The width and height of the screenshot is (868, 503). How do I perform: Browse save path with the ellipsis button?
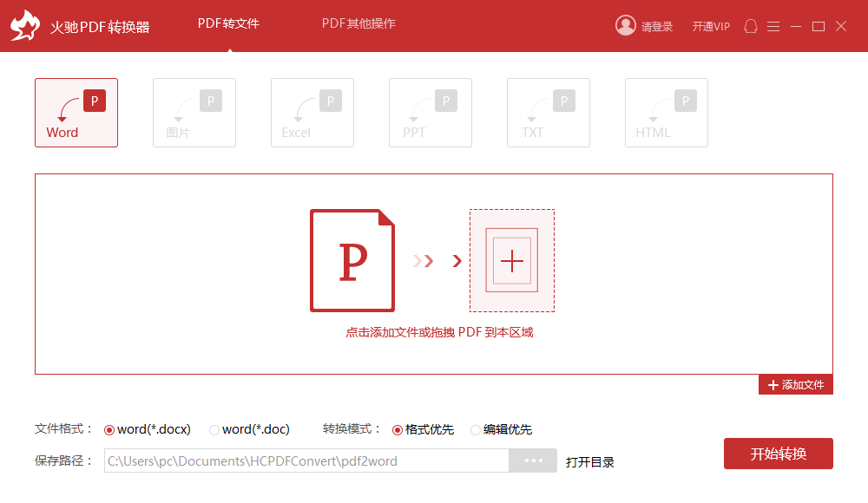pyautogui.click(x=533, y=461)
